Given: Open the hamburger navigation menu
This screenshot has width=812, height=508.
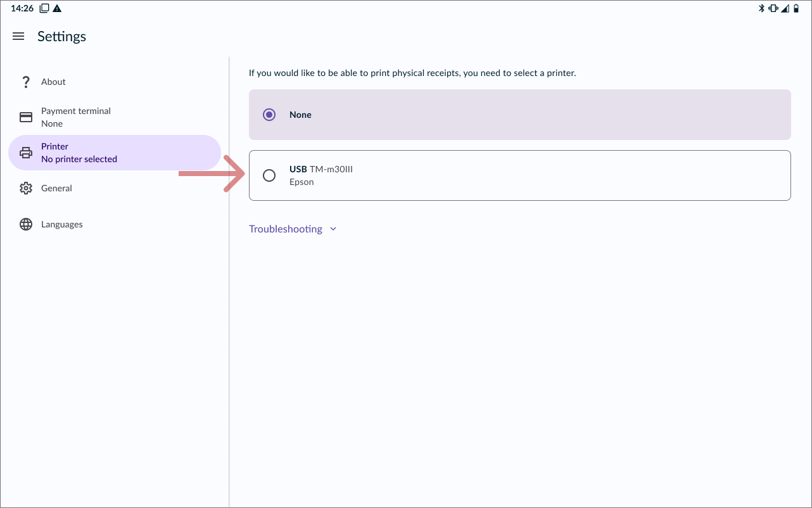Looking at the screenshot, I should coord(18,37).
